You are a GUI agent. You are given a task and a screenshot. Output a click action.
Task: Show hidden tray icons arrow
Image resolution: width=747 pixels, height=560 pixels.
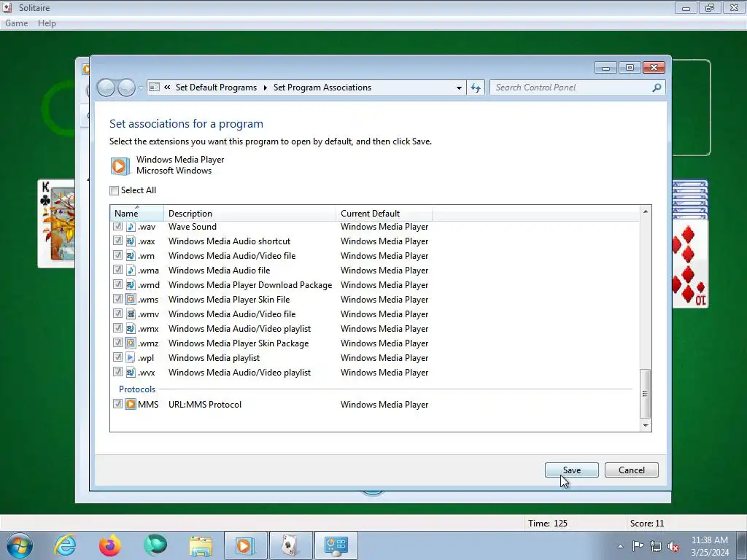point(620,546)
